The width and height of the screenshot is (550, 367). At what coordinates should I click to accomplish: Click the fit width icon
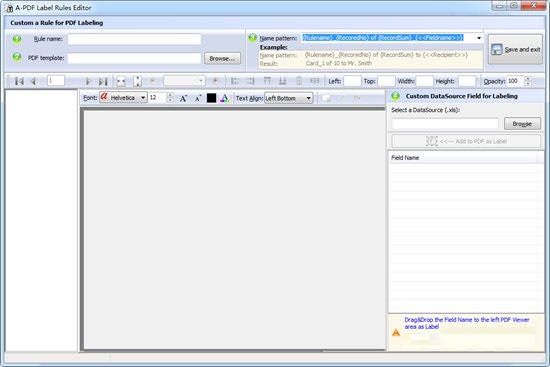point(121,81)
